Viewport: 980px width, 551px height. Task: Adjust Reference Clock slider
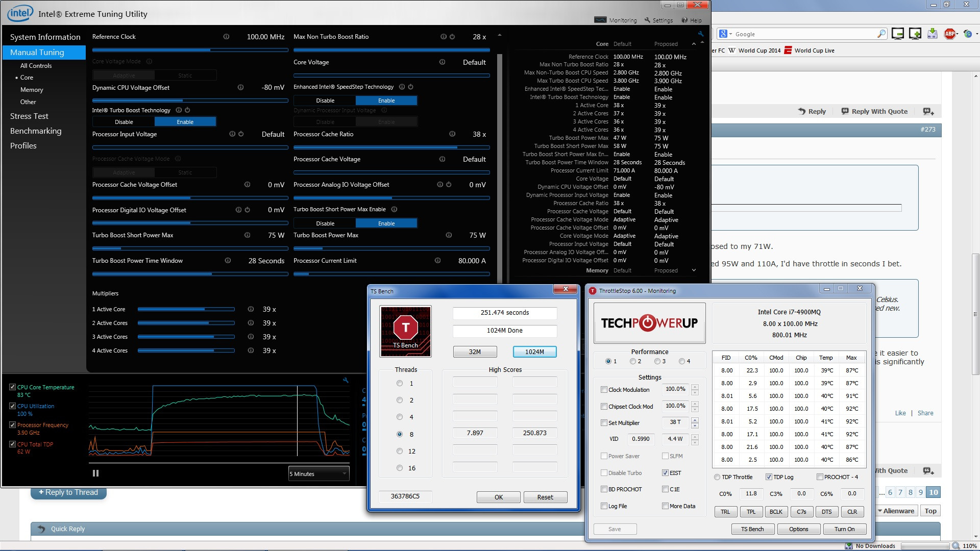(190, 50)
